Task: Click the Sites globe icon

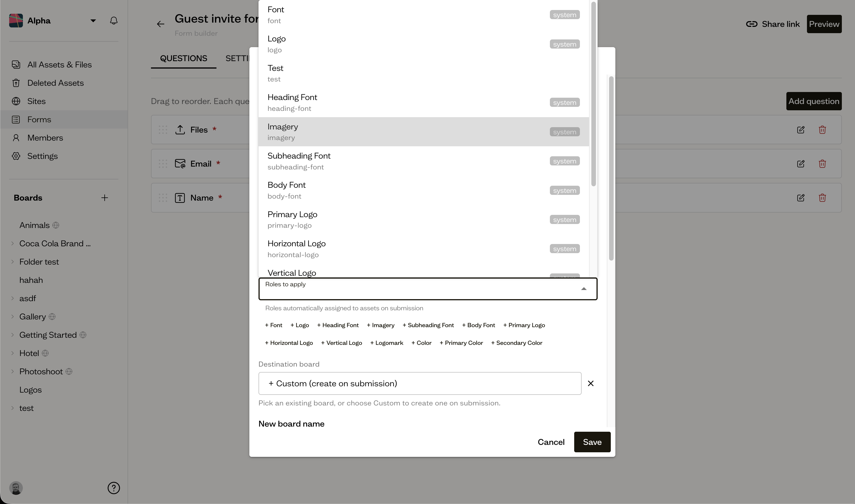Action: coord(16,101)
